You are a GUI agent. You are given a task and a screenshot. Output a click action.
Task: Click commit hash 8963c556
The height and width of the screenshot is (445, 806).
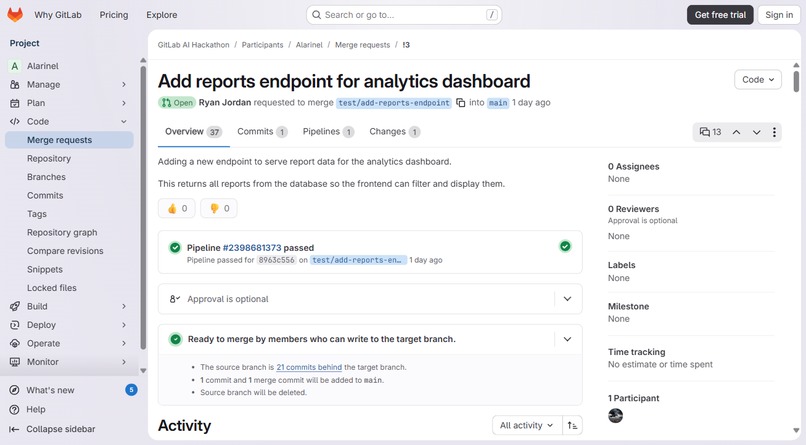click(276, 260)
